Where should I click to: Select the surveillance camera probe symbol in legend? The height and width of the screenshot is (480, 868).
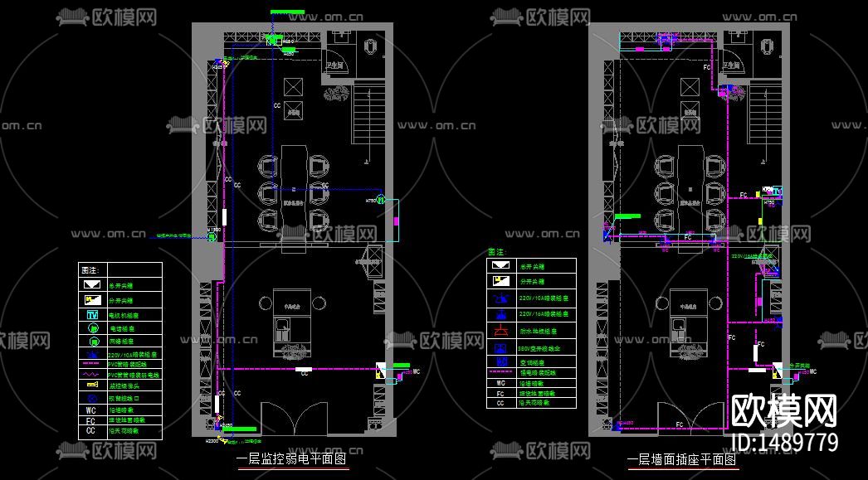pos(93,383)
